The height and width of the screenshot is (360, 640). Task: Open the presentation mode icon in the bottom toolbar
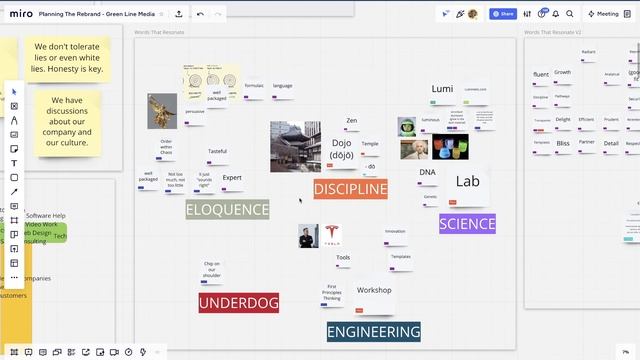pyautogui.click(x=28, y=352)
